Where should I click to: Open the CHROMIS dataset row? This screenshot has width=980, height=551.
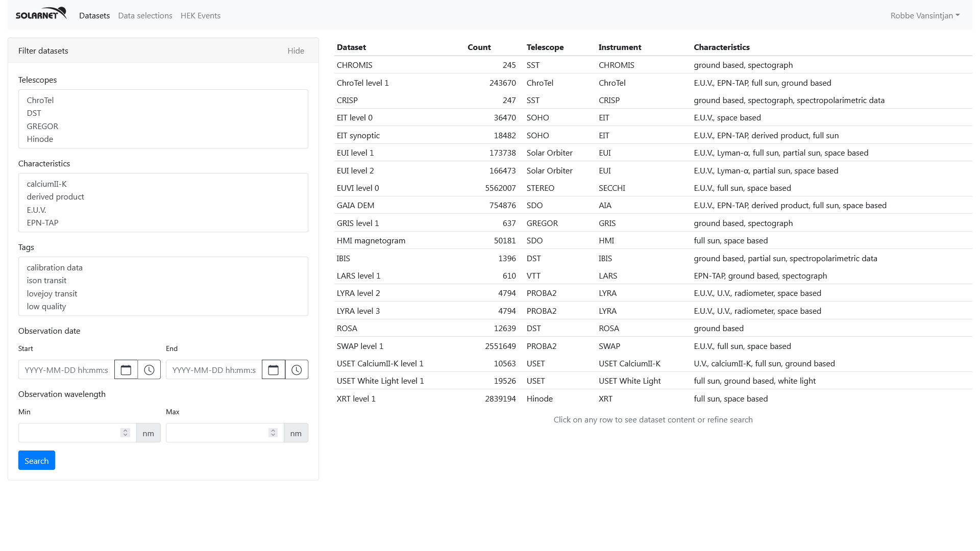click(653, 65)
